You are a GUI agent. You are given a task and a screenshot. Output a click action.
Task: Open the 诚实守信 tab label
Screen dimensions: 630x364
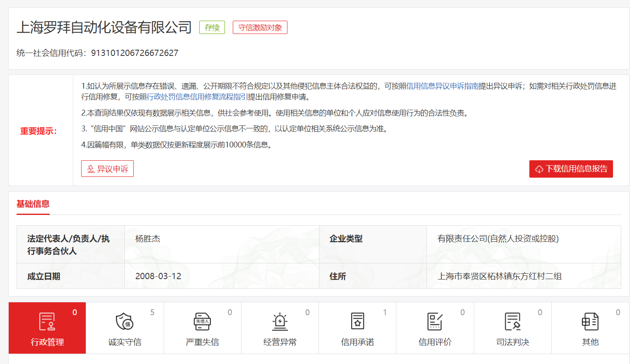[125, 342]
